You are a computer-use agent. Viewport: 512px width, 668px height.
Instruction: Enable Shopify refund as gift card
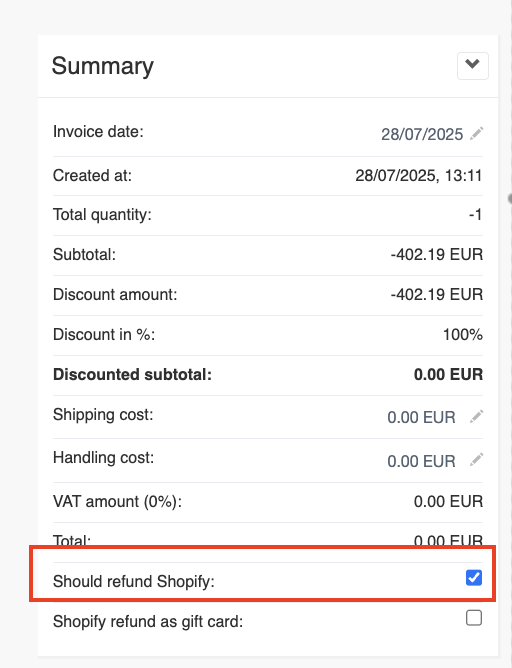pos(474,618)
